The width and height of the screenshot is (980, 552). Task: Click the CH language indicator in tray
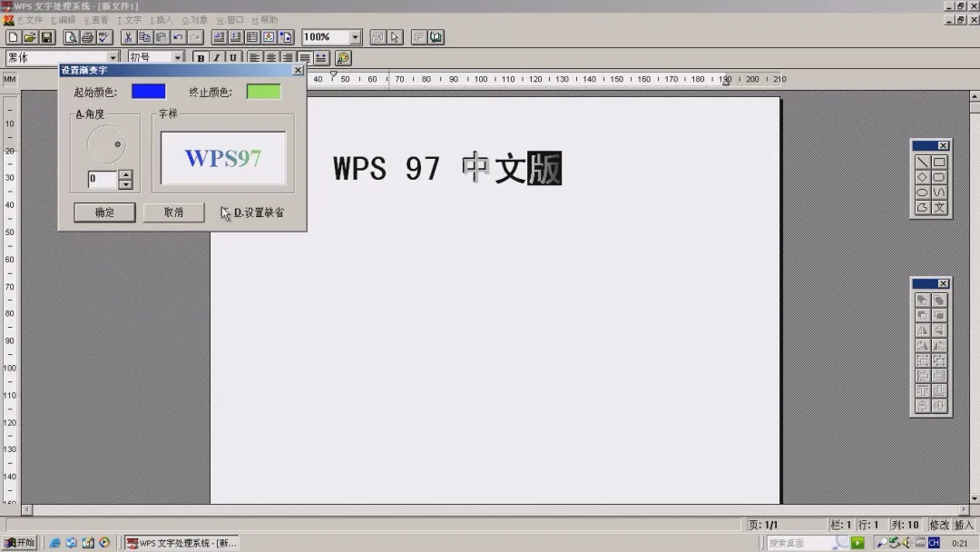point(934,543)
